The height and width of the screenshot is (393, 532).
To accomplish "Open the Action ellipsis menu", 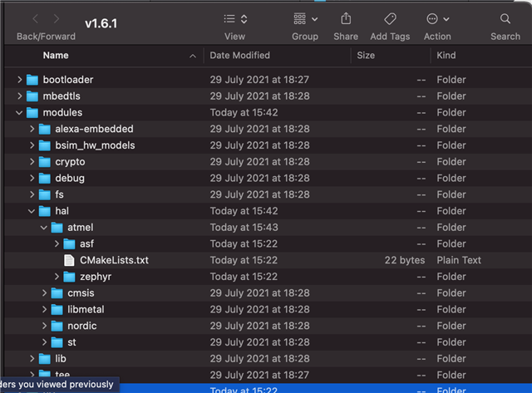I will [437, 19].
